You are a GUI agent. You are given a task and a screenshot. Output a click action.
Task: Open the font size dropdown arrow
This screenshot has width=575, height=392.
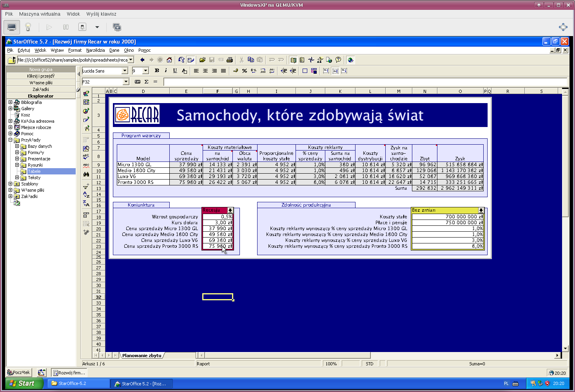point(146,71)
